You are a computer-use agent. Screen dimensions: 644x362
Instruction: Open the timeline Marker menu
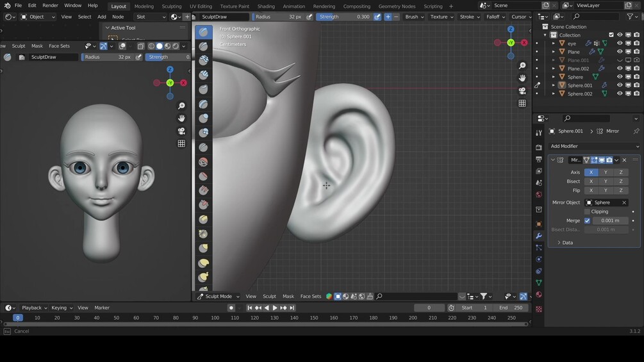pyautogui.click(x=102, y=308)
